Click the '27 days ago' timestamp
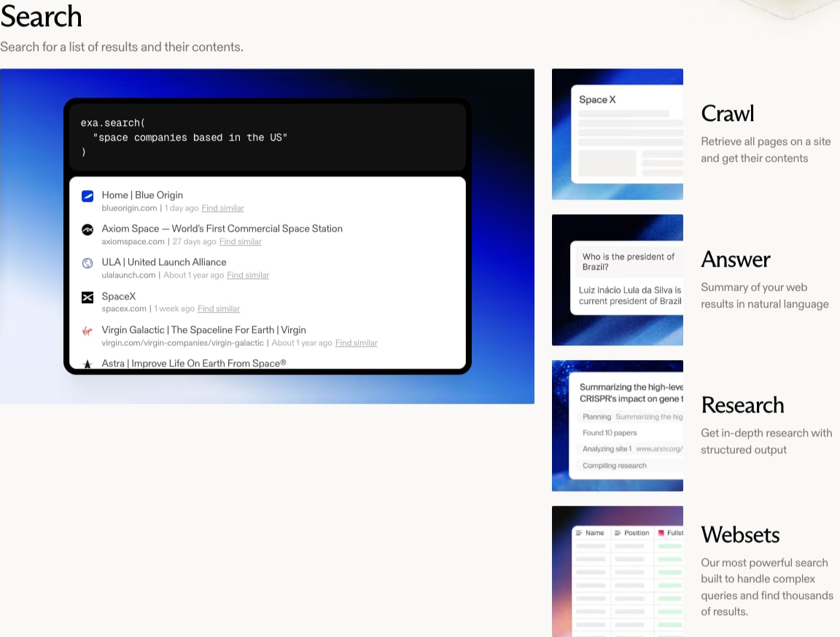 point(194,241)
